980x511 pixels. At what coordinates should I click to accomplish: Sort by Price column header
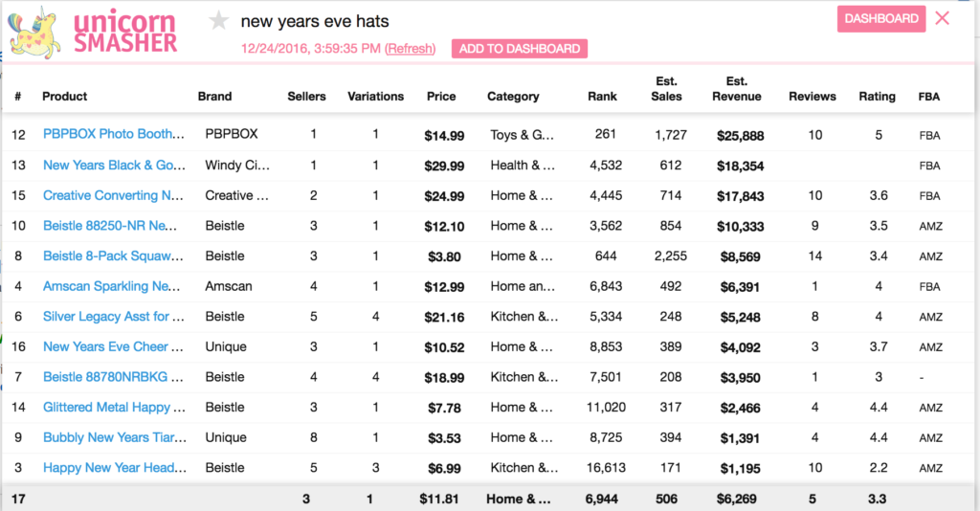pyautogui.click(x=441, y=97)
